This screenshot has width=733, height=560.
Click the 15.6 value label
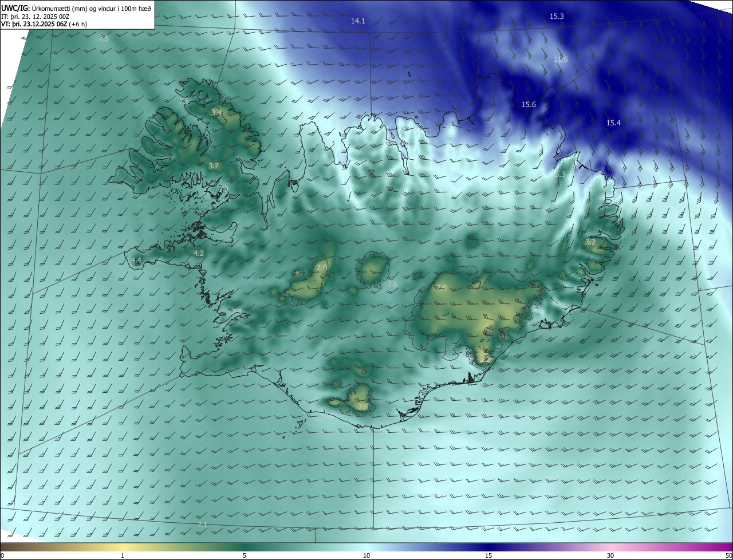point(529,105)
